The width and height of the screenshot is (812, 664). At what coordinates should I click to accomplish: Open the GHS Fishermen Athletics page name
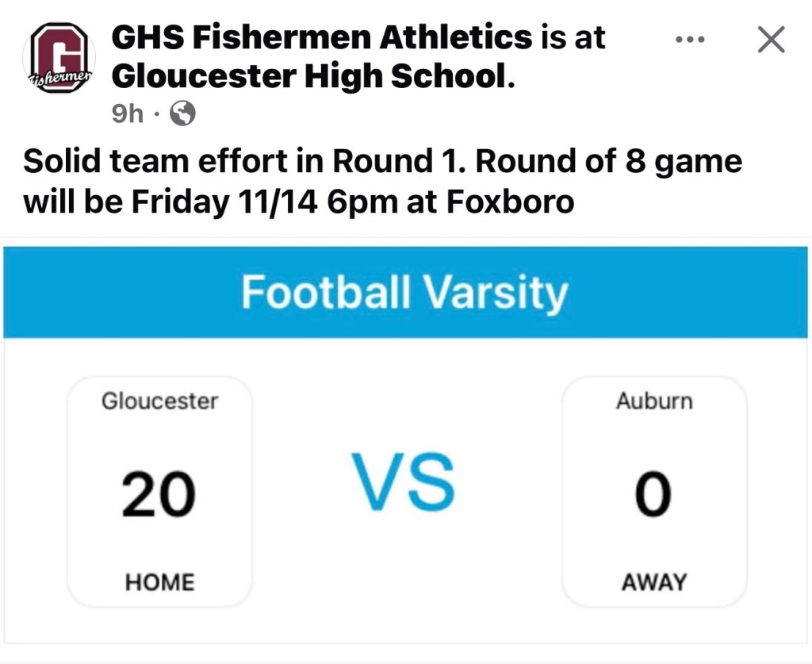(x=322, y=36)
